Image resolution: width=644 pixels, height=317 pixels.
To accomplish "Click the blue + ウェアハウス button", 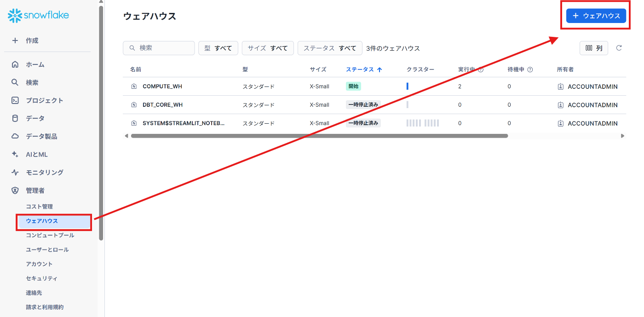I will (596, 16).
